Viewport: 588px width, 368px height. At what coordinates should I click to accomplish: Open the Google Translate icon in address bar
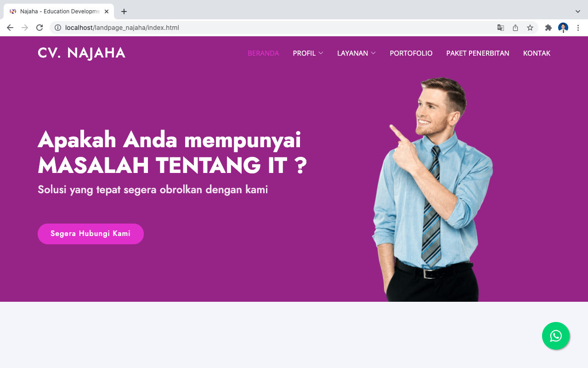pyautogui.click(x=501, y=28)
